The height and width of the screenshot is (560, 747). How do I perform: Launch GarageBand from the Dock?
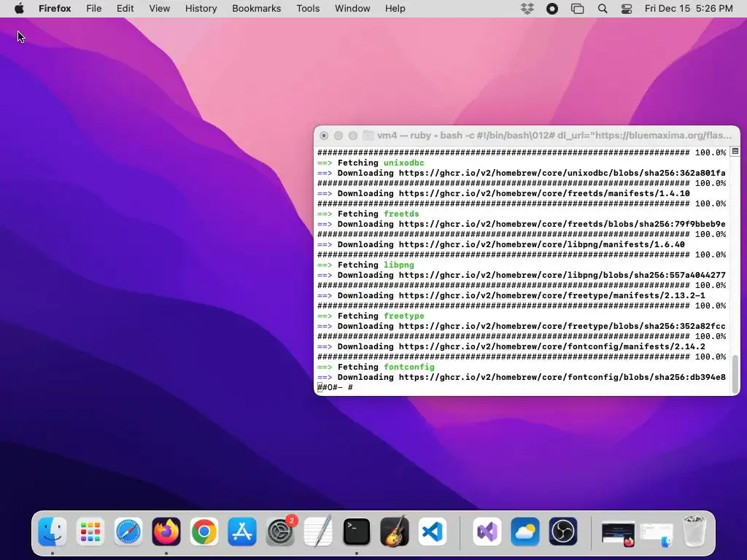click(395, 532)
